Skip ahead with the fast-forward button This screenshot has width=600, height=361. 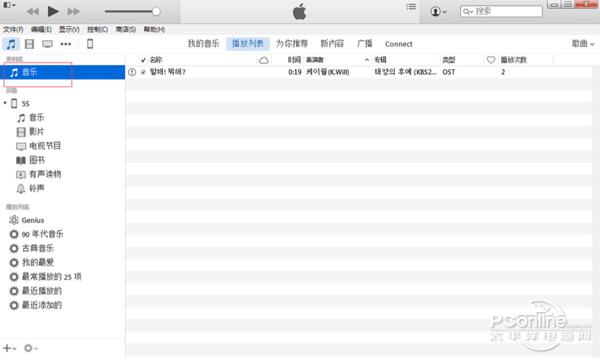tap(73, 11)
